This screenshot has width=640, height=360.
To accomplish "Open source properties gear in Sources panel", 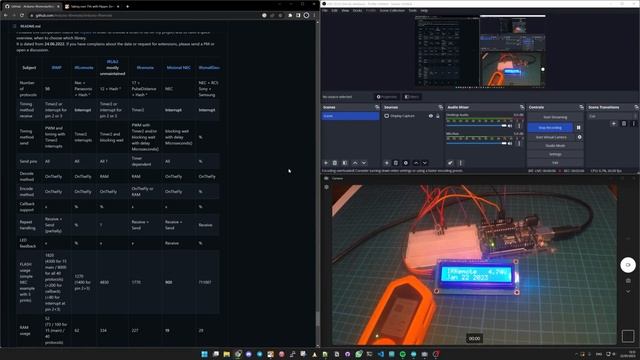I will click(x=406, y=163).
